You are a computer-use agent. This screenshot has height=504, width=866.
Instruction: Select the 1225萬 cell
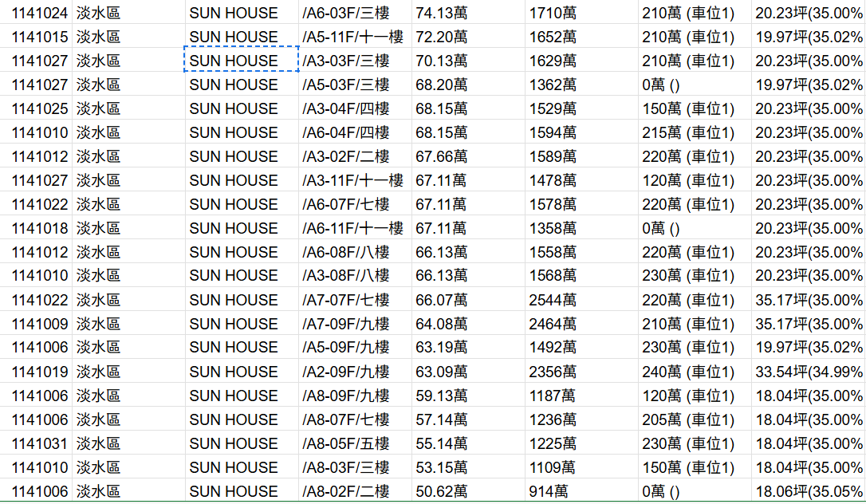(581, 443)
